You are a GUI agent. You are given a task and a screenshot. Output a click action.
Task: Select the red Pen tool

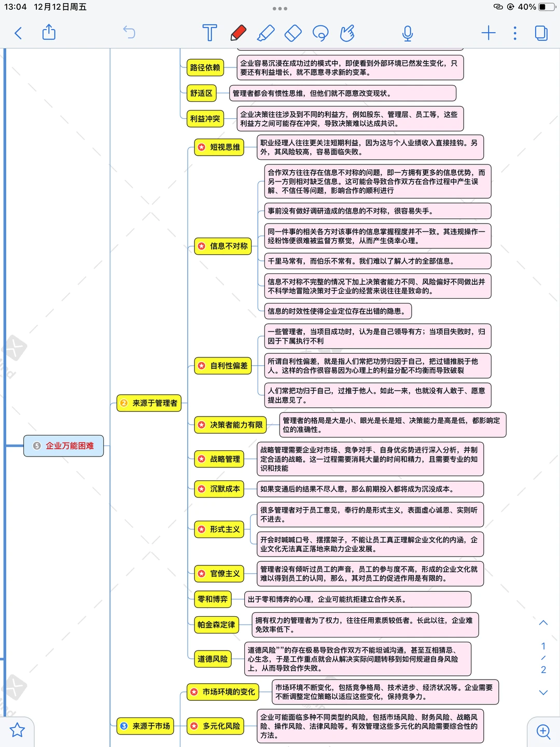click(x=237, y=32)
